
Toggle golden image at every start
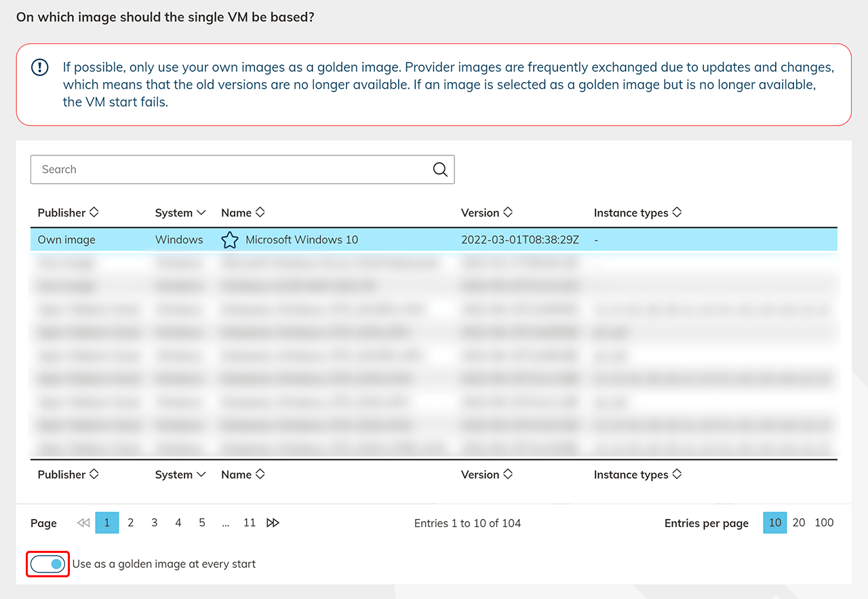[x=48, y=564]
